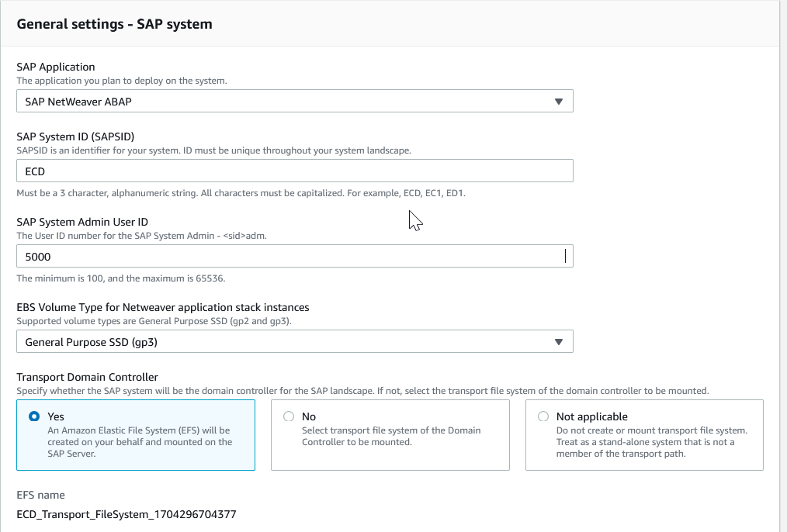Select the SAP NetWeaver ABAP combo box
Image resolution: width=787 pixels, height=532 pixels.
tap(295, 102)
